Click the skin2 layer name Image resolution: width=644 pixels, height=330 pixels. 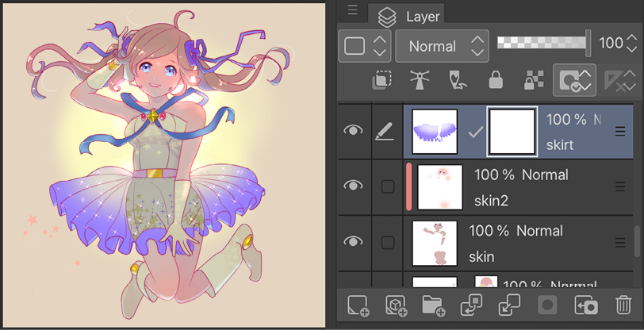pos(491,201)
